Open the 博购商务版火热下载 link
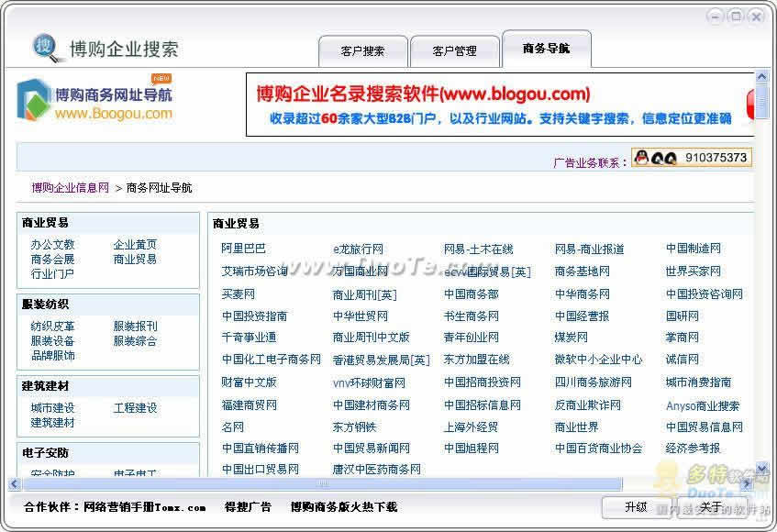777x532 pixels. click(x=344, y=507)
